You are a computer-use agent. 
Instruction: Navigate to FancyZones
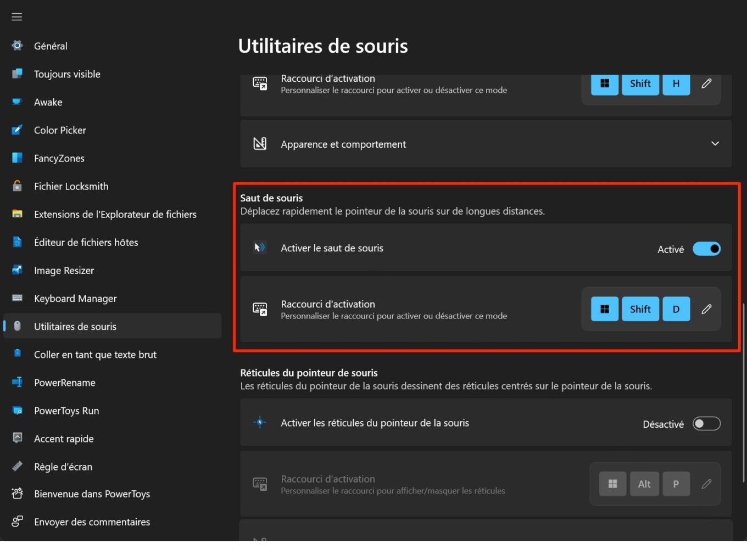click(112, 158)
